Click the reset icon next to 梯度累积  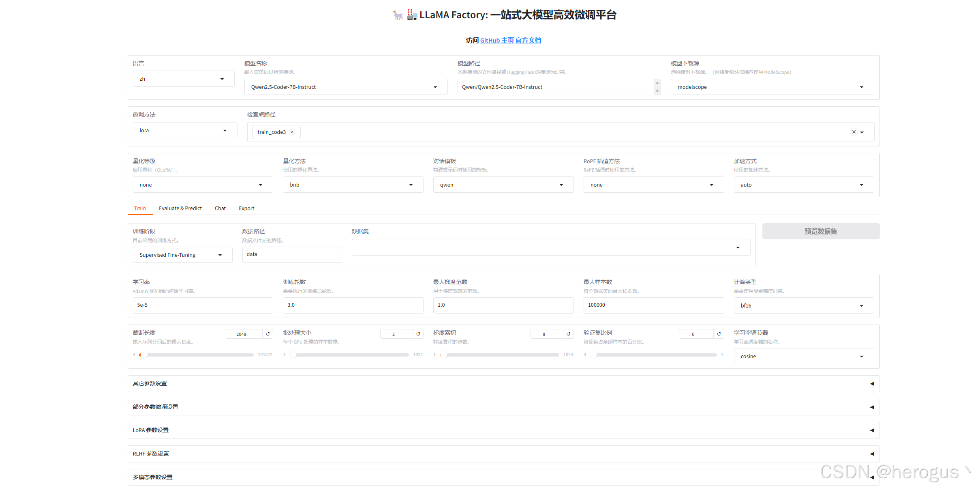568,334
